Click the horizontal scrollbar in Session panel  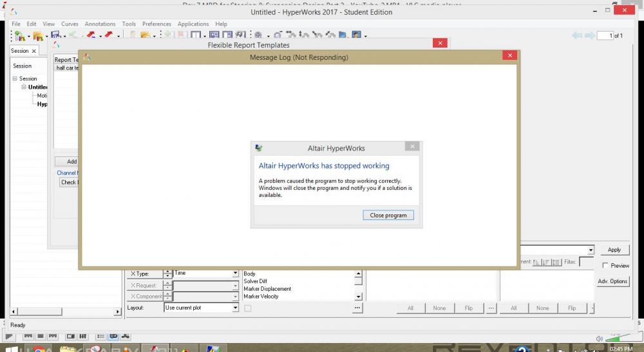point(65,312)
